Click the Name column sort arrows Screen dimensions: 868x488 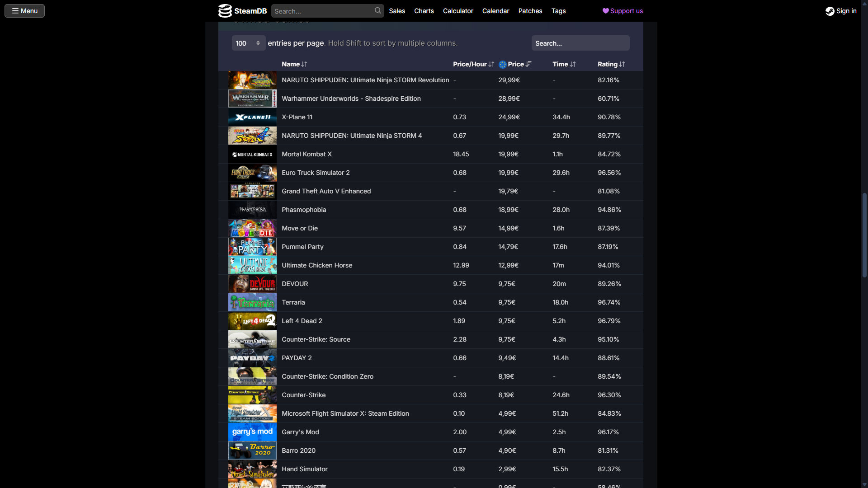[304, 64]
